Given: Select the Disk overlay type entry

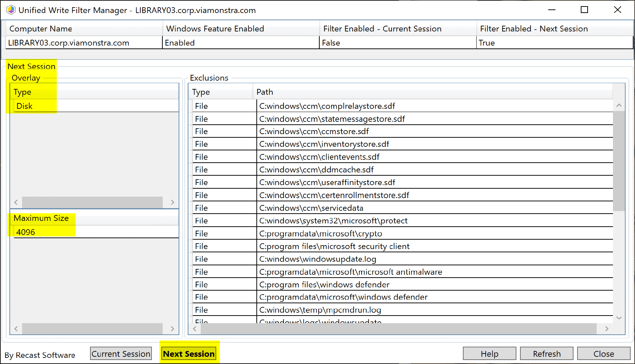Looking at the screenshot, I should pyautogui.click(x=25, y=106).
